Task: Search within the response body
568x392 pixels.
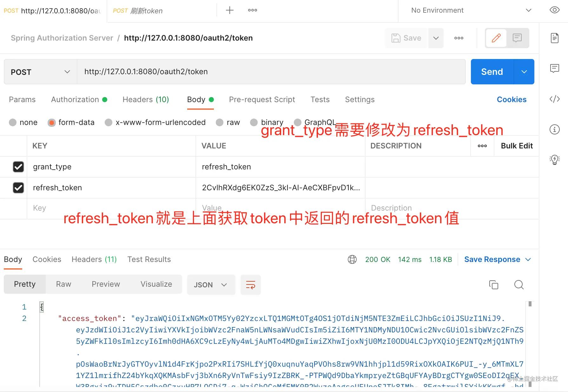Action: pyautogui.click(x=519, y=285)
